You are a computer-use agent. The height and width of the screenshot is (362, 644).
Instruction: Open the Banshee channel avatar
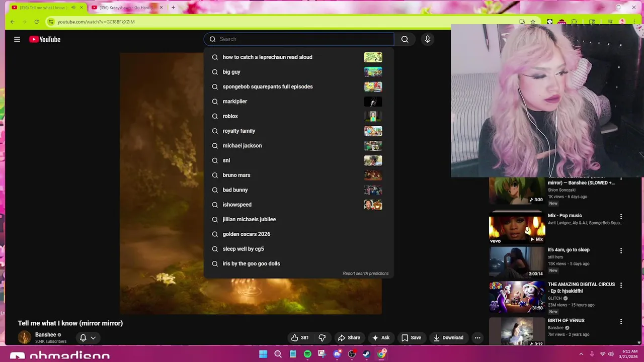pos(24,337)
